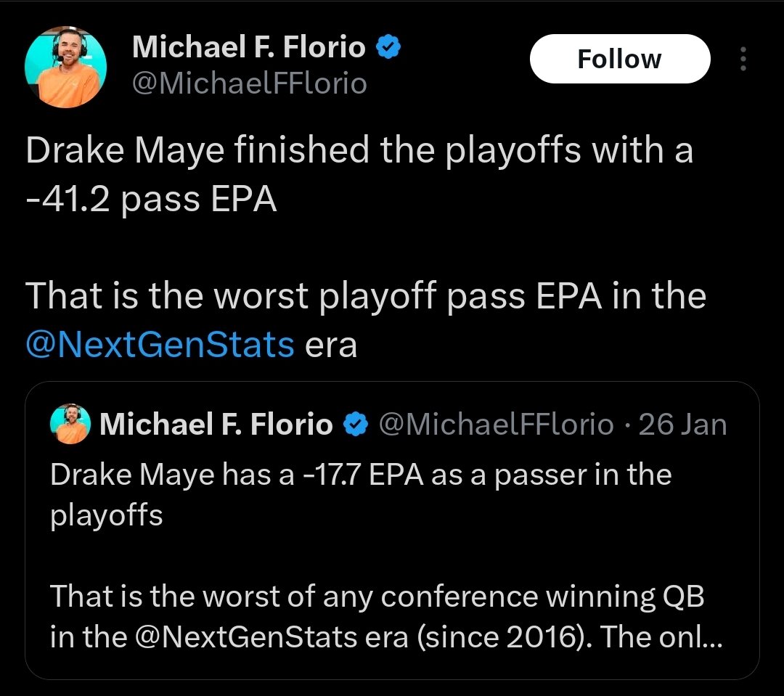Open the small avatar in the quoted tweet
This screenshot has width=784, height=696.
[x=70, y=424]
